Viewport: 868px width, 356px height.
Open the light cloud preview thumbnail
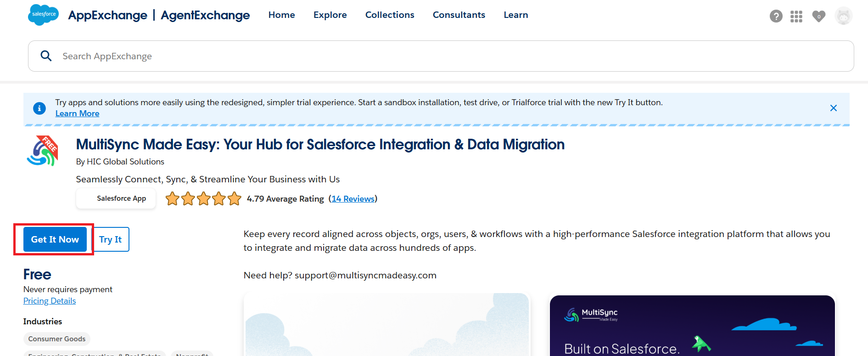[x=387, y=325]
